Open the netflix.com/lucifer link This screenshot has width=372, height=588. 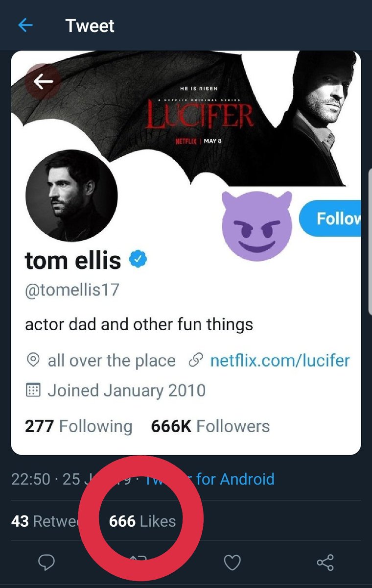coord(279,361)
